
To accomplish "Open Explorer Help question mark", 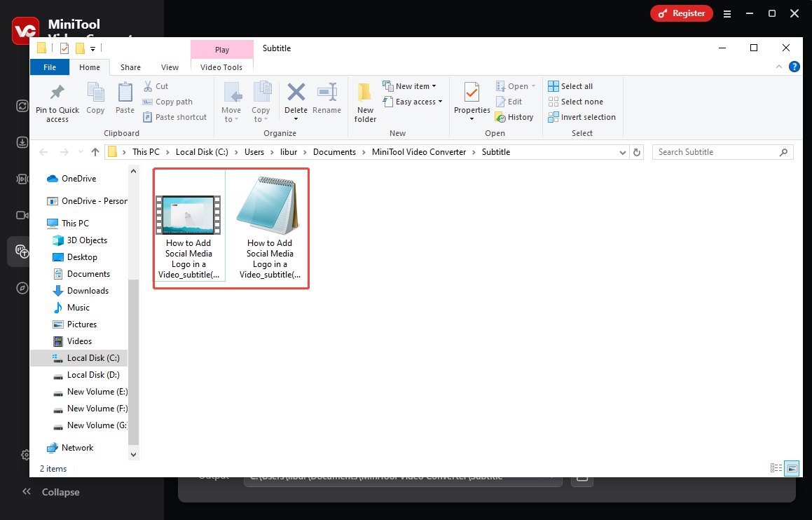I will pyautogui.click(x=794, y=67).
